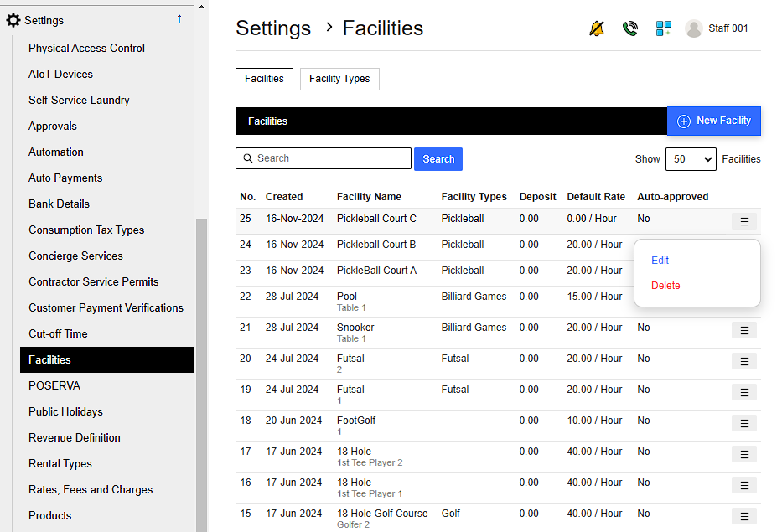The width and height of the screenshot is (782, 532).
Task: Open hamburger menu for FootGolf row
Action: [743, 423]
